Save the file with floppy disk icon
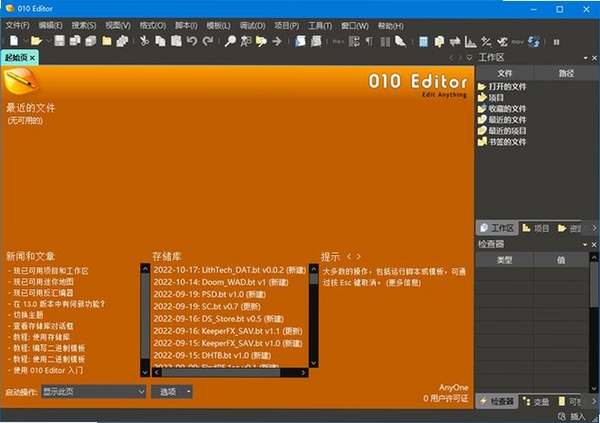The height and width of the screenshot is (423, 600). [x=59, y=41]
